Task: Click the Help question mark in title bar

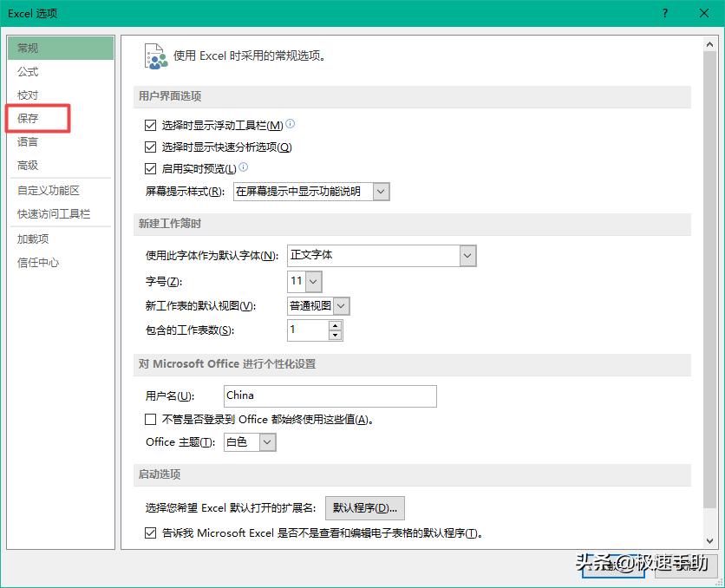Action: coord(663,13)
